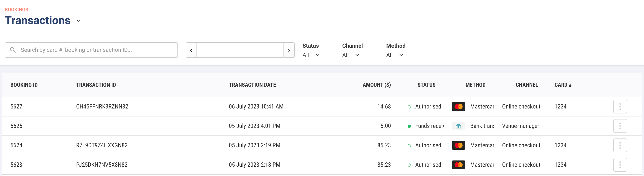Open the actions menu for booking 5627
Image resolution: width=644 pixels, height=176 pixels.
pyautogui.click(x=620, y=107)
